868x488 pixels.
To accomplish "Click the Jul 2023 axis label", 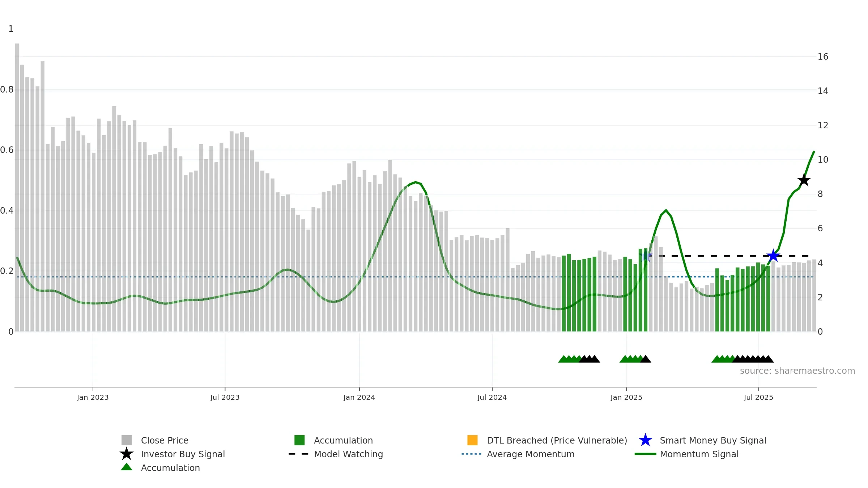I will (x=225, y=397).
